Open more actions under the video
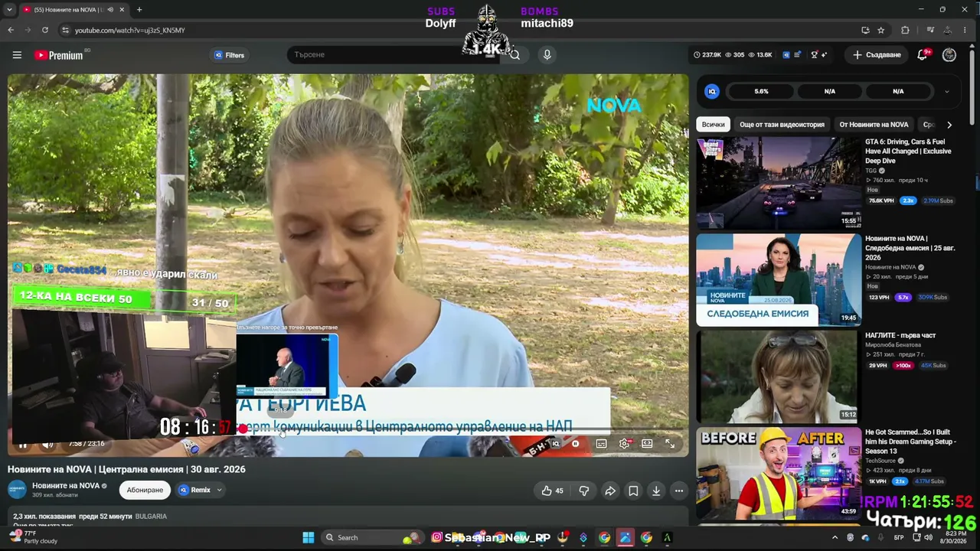This screenshot has height=551, width=980. pyautogui.click(x=679, y=491)
